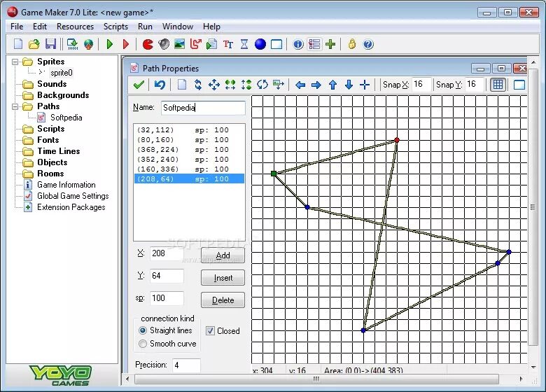Mirror the path horizontally
Image resolution: width=546 pixels, height=392 pixels.
pos(230,85)
